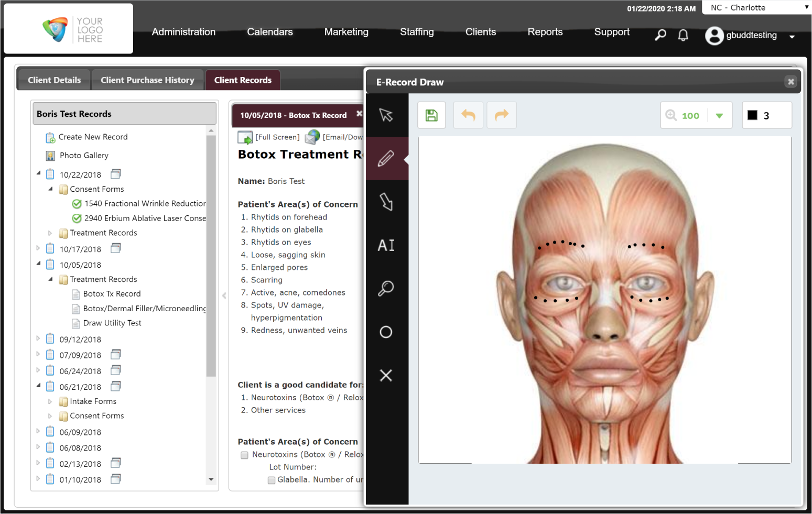
Task: Expand the 10/17/2018 tree node
Action: click(x=38, y=248)
